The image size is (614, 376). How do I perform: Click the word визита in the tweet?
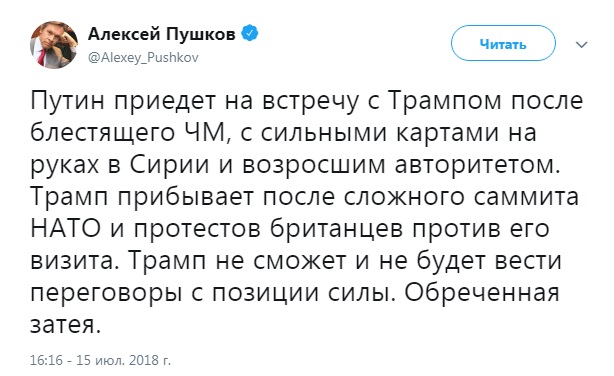(72, 261)
